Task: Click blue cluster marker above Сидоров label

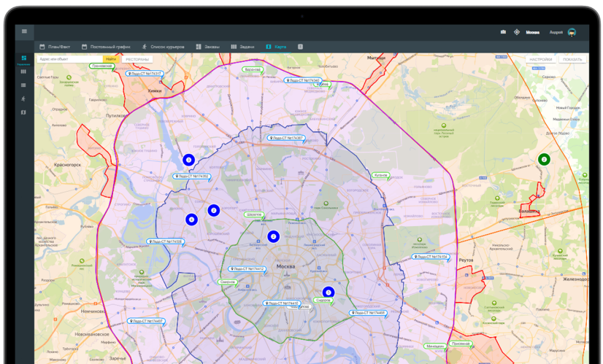Action: click(328, 292)
